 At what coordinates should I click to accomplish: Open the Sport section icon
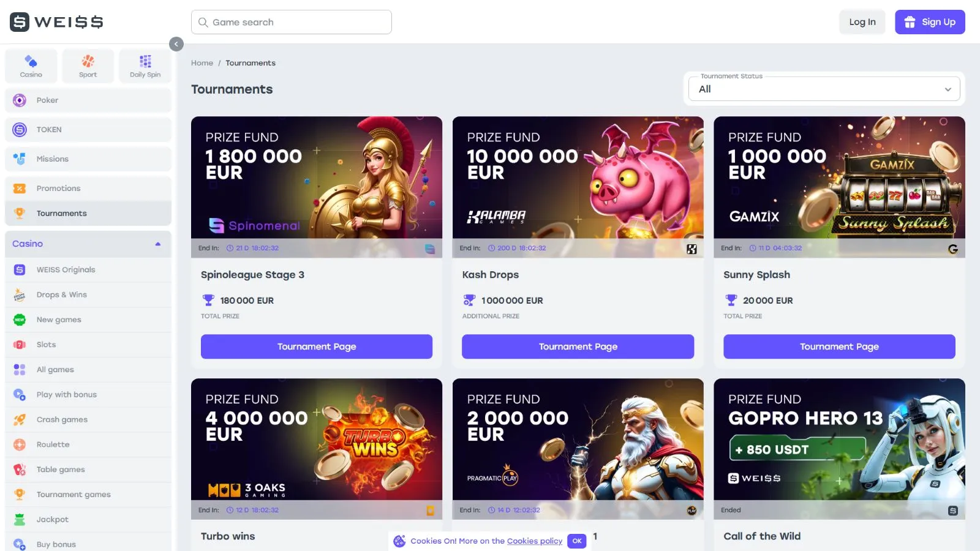click(88, 62)
